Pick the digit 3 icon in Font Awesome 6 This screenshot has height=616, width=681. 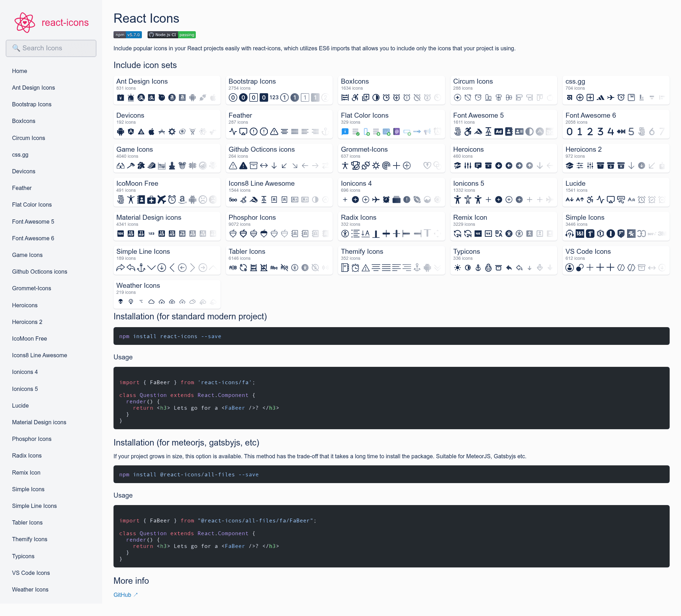coord(600,131)
